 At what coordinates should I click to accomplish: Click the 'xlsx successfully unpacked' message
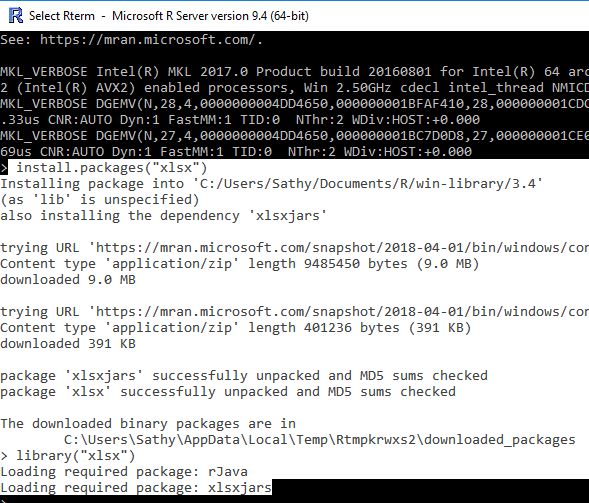pos(228,391)
